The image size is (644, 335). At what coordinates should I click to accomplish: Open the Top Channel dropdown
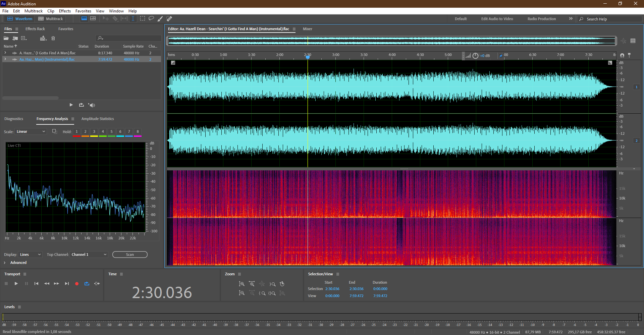(89, 255)
